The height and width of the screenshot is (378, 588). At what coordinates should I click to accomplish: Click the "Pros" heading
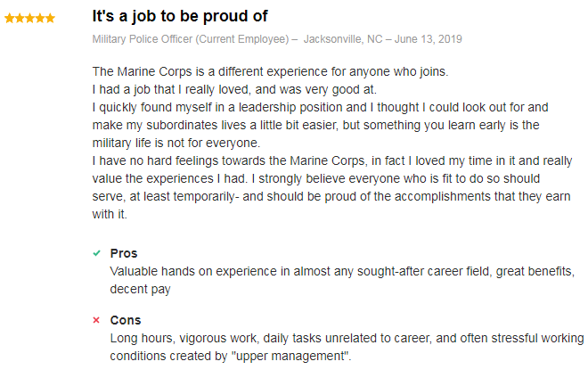point(124,253)
